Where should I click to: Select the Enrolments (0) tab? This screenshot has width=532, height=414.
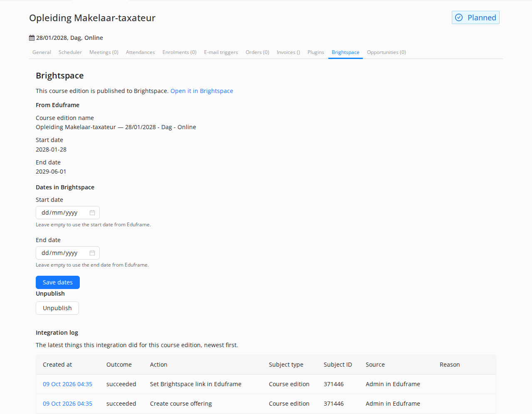pyautogui.click(x=180, y=52)
